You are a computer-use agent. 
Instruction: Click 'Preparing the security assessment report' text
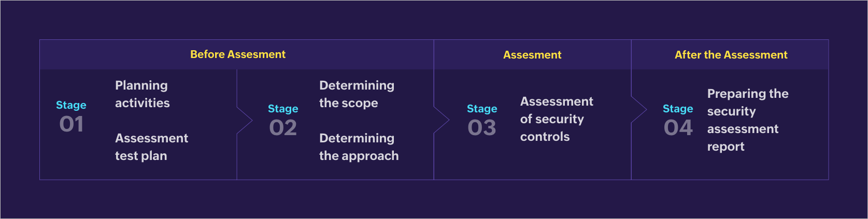[x=747, y=120]
